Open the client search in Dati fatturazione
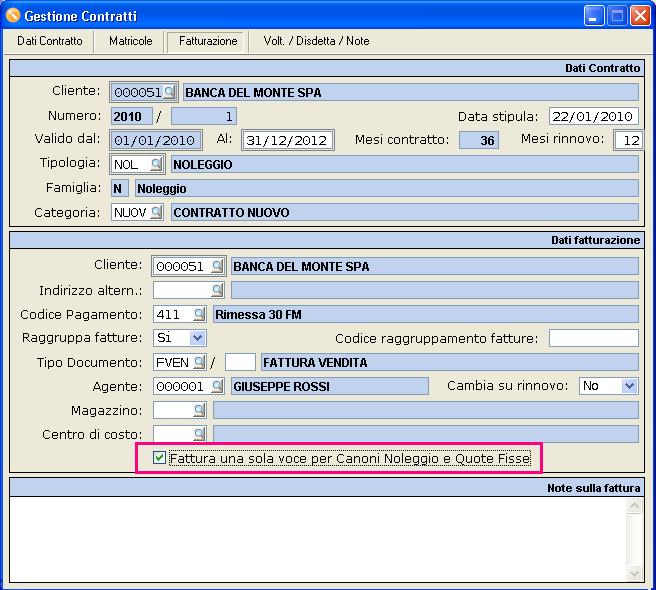The width and height of the screenshot is (656, 590). pyautogui.click(x=217, y=267)
